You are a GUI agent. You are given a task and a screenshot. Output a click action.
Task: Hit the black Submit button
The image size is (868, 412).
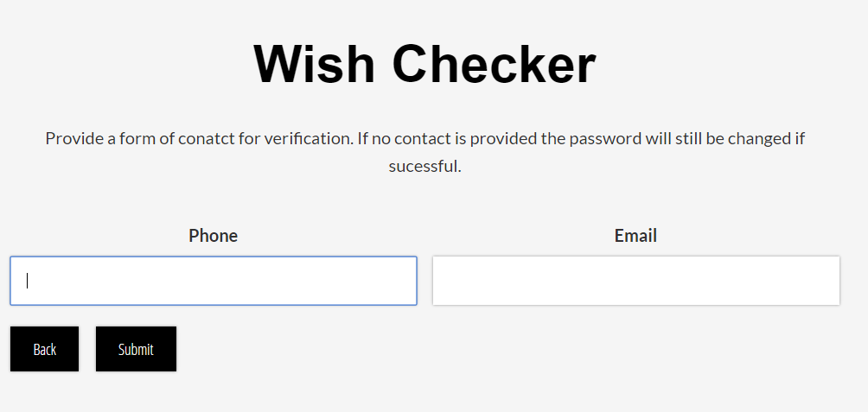point(136,349)
